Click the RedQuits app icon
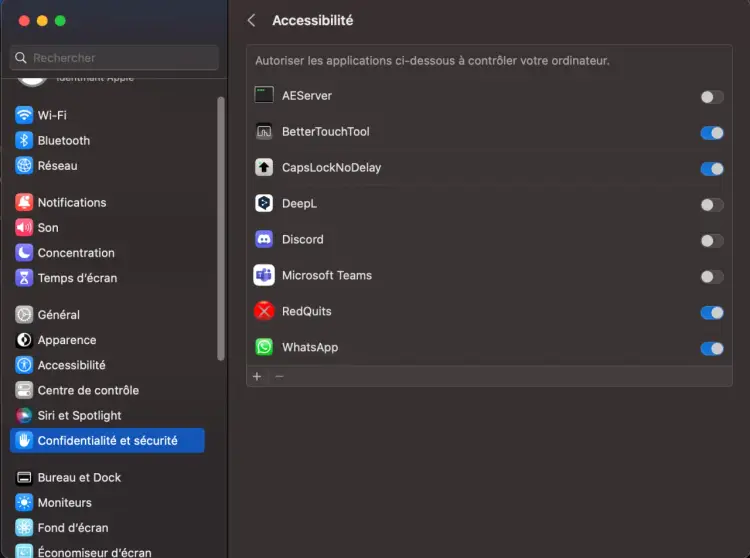 (264, 311)
